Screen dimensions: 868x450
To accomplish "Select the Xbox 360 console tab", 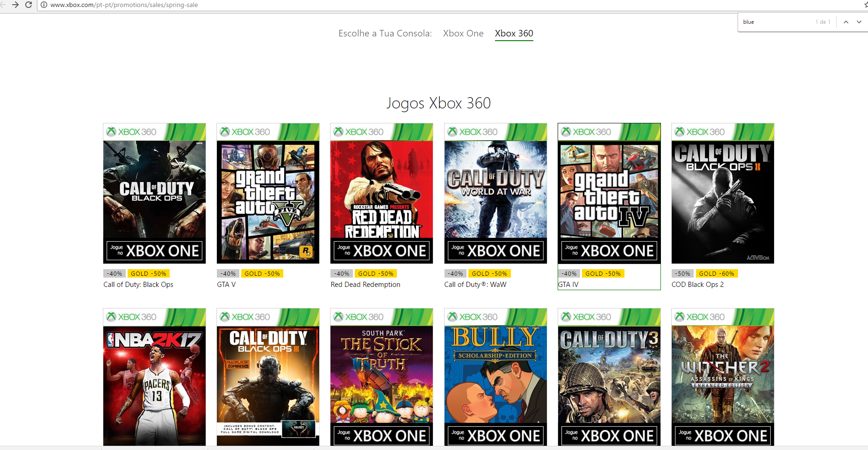I will (513, 33).
